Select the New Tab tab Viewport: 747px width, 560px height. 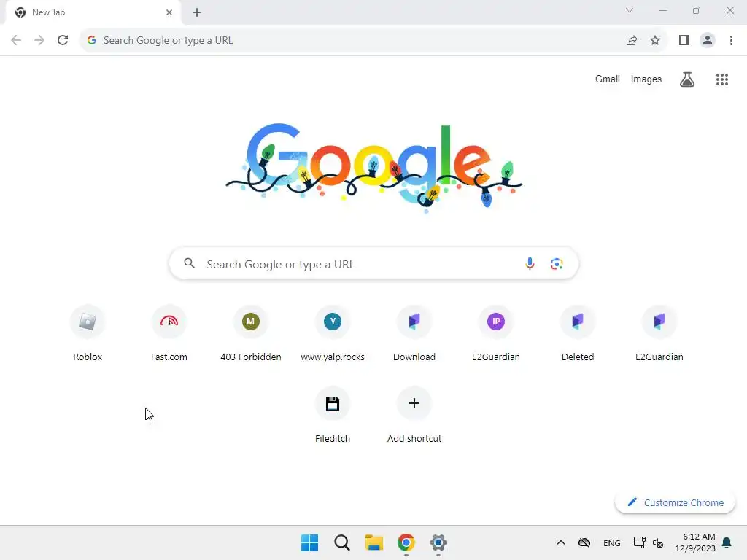[x=93, y=12]
